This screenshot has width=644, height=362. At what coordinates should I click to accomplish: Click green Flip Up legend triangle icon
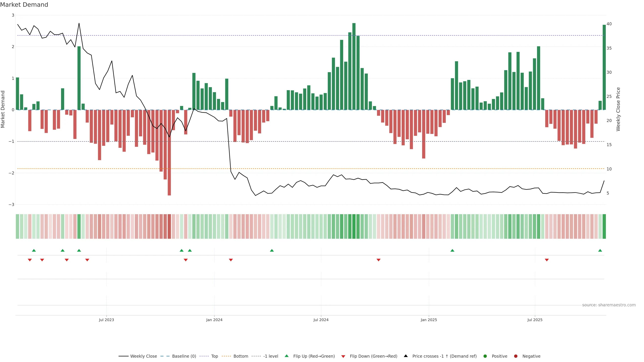tap(287, 356)
